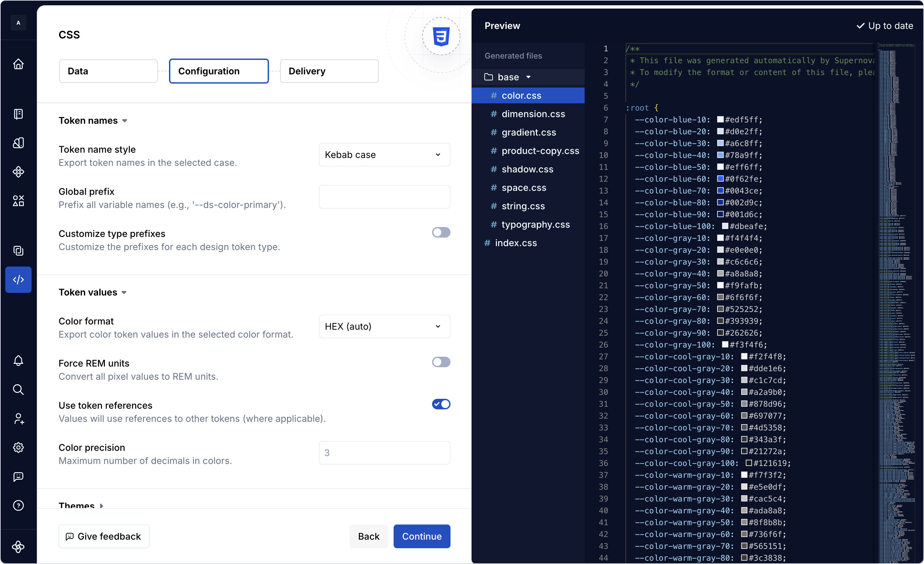Screen dimensions: 924x564
Task: Open the notifications bell icon
Action: tap(18, 361)
